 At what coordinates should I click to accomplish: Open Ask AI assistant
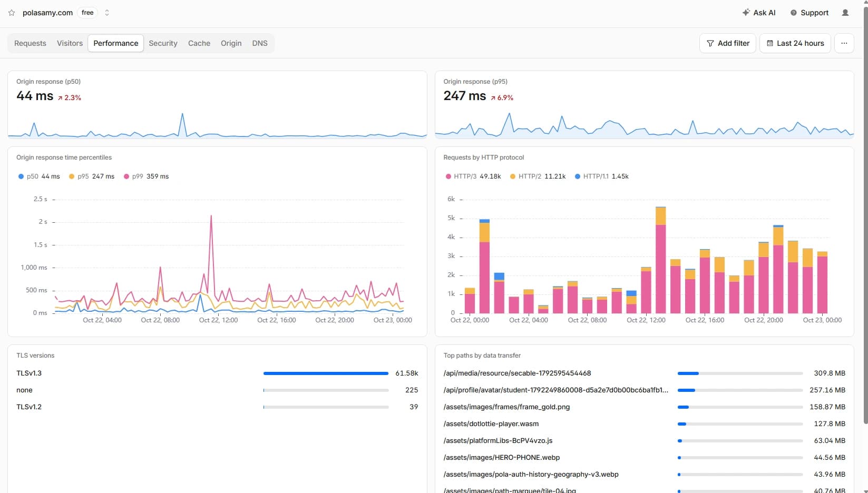[x=759, y=13]
